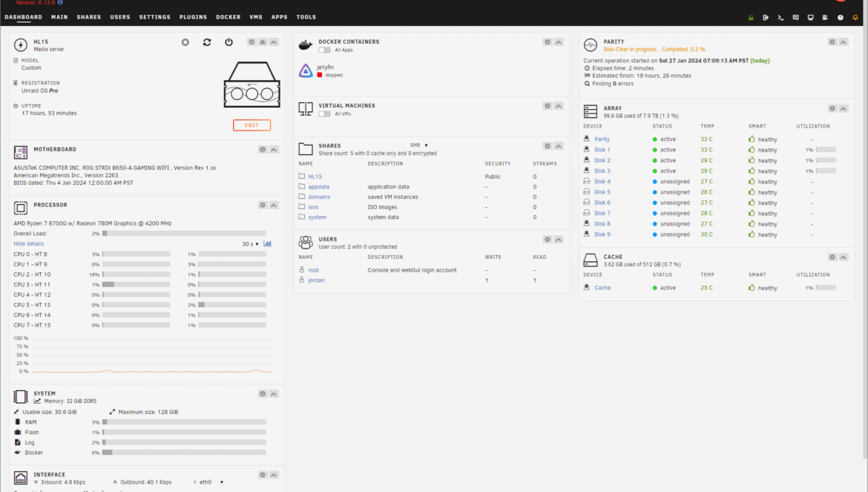Collapse the Processor panel
The image size is (868, 492).
[x=274, y=206]
